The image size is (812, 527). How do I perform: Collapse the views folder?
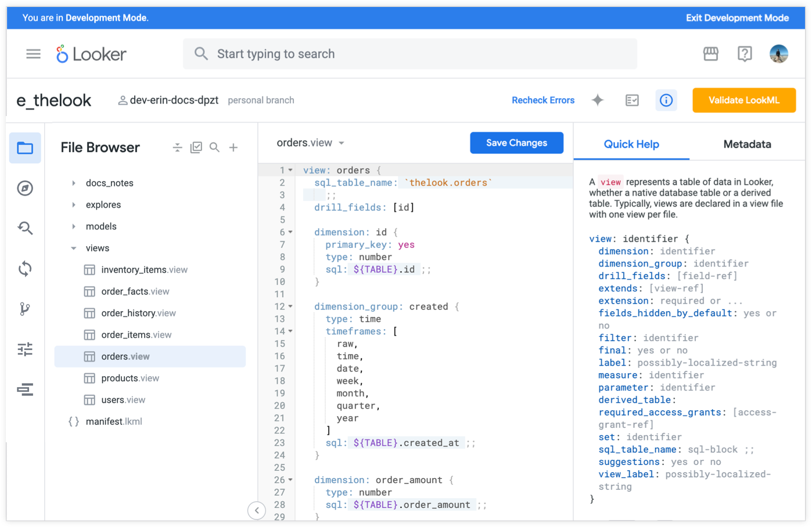click(x=74, y=248)
